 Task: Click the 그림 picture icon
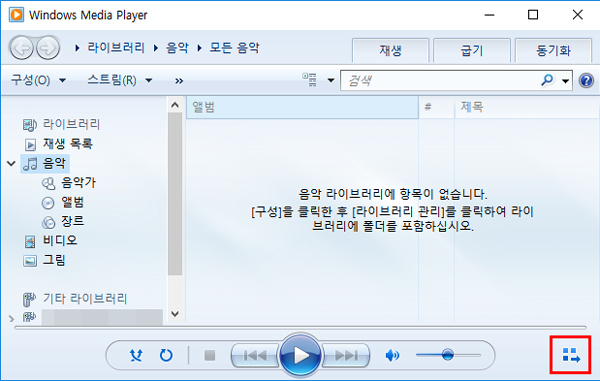pyautogui.click(x=30, y=261)
